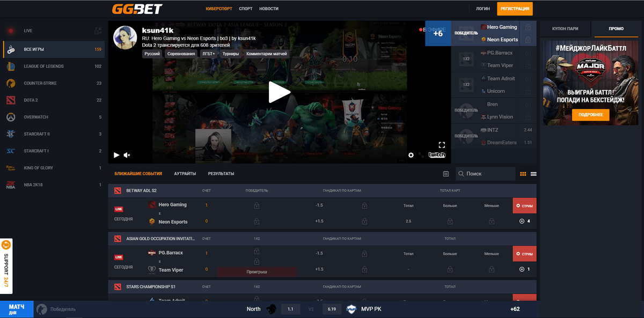Expand more markets for PG.Barracx match

tap(524, 269)
